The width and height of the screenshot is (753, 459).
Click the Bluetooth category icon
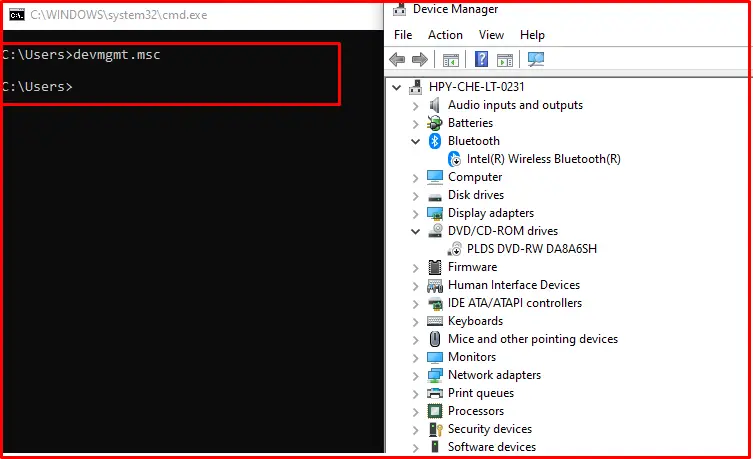(435, 141)
